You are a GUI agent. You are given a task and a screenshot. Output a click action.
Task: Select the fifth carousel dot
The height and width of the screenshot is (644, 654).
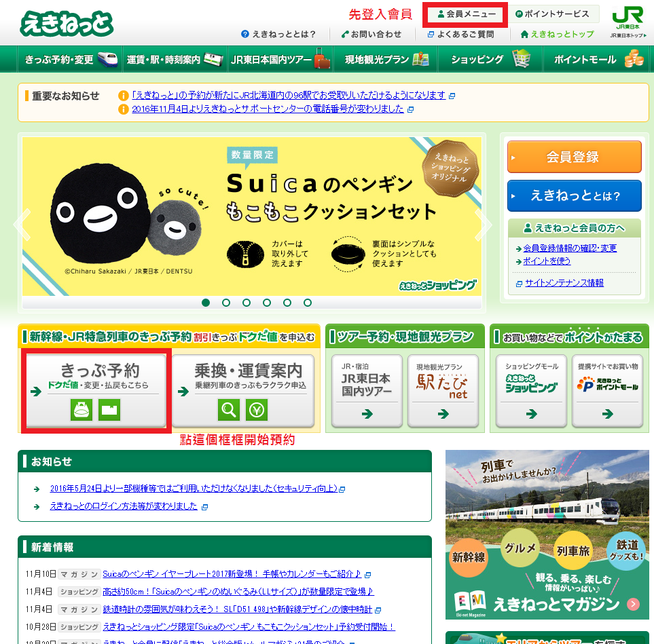[x=287, y=303]
